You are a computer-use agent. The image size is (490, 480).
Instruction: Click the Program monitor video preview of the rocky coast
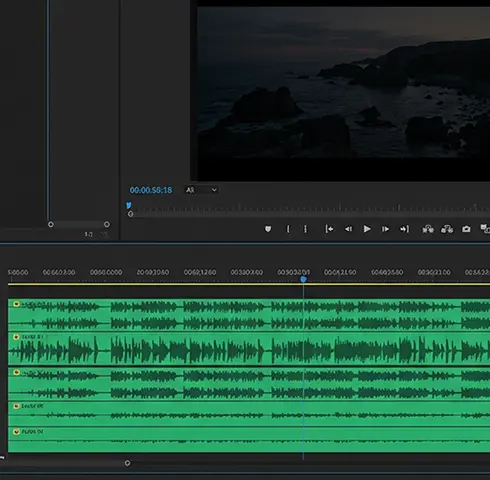pos(344,82)
